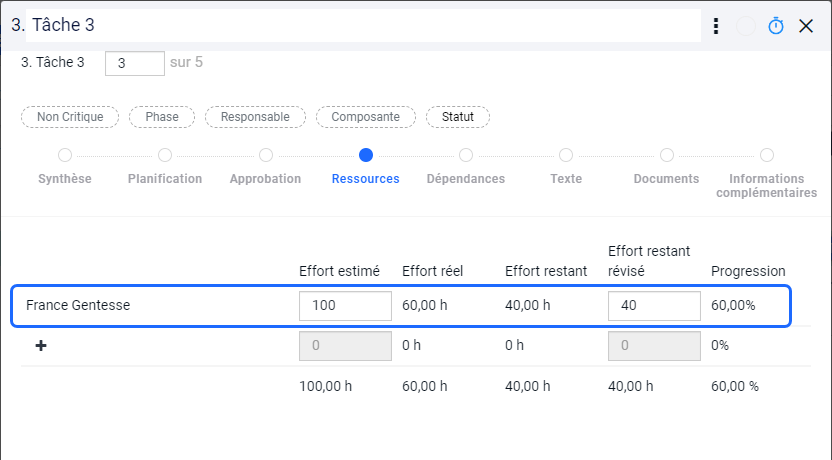
Task: Click the Non Critique chip
Action: point(70,117)
